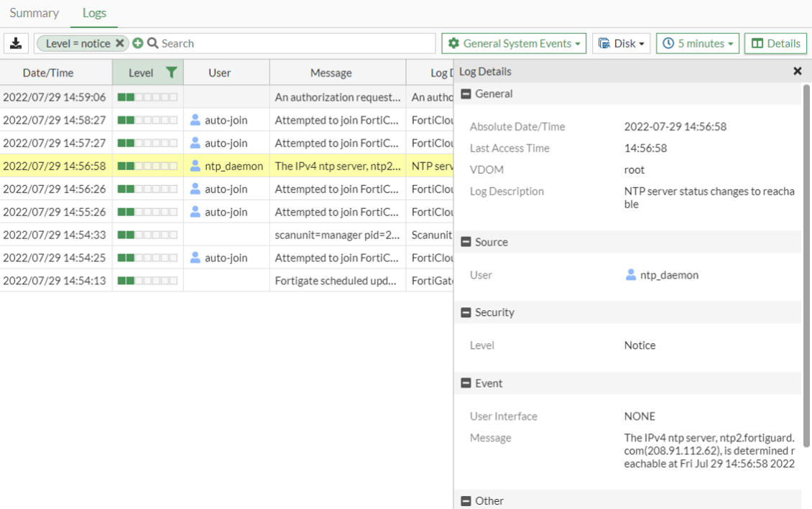Open the General System Events dropdown
The image size is (812, 509).
[514, 43]
